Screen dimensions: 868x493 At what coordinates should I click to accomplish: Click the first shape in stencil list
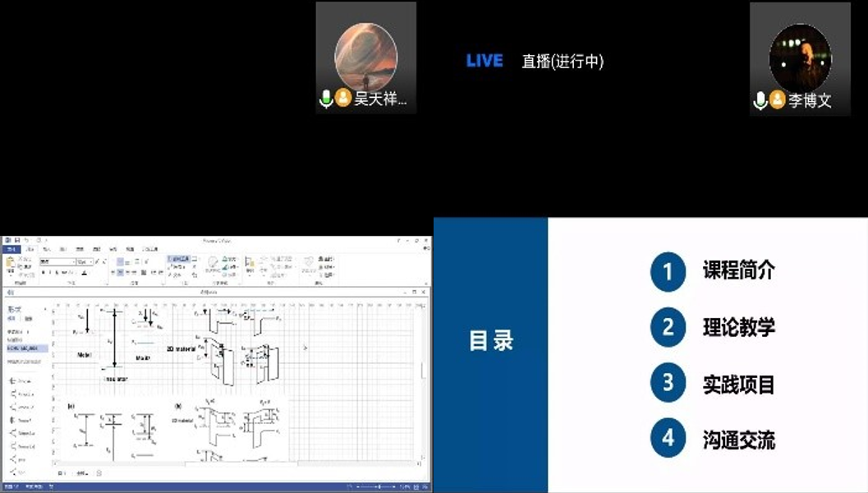[x=23, y=381]
